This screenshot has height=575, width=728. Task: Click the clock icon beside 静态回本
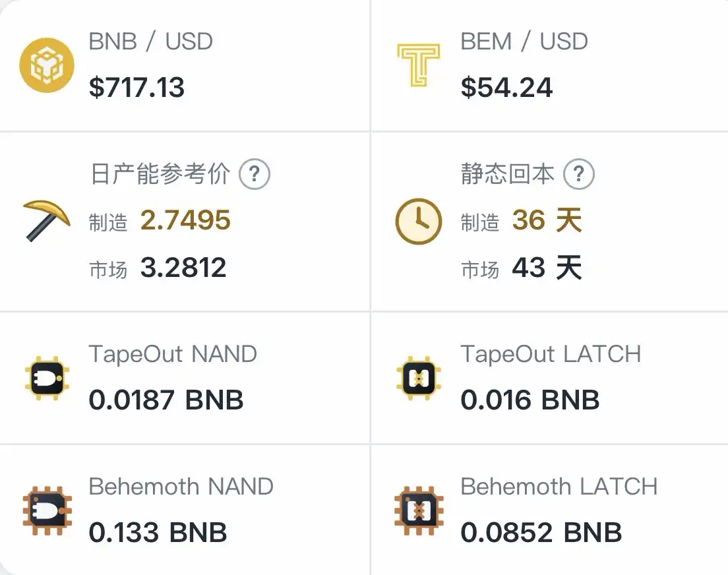[x=418, y=222]
